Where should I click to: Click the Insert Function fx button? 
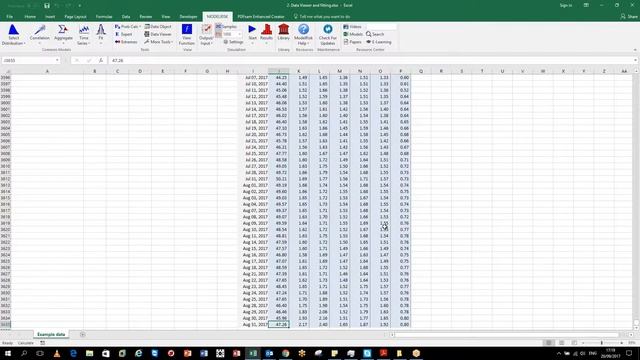point(101,60)
